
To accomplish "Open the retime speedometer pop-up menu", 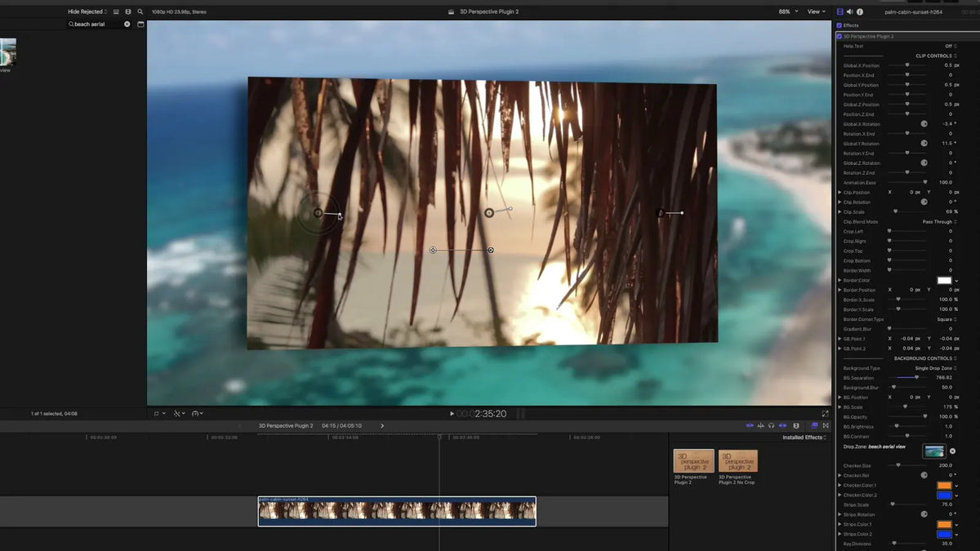I will [x=198, y=414].
